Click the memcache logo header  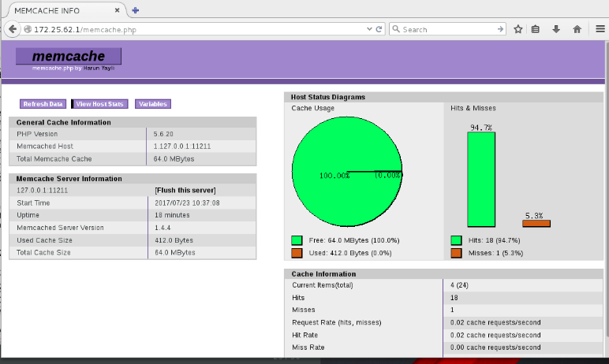tap(69, 56)
